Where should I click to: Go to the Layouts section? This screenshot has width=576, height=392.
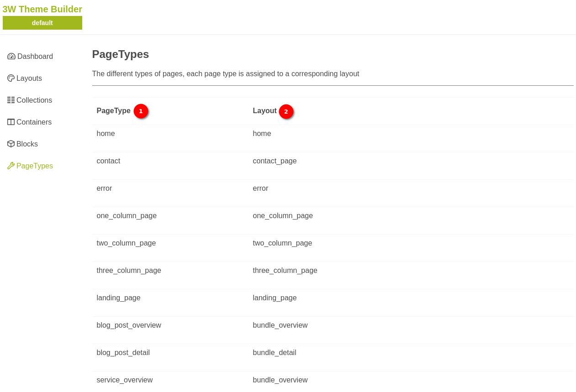[x=29, y=78]
